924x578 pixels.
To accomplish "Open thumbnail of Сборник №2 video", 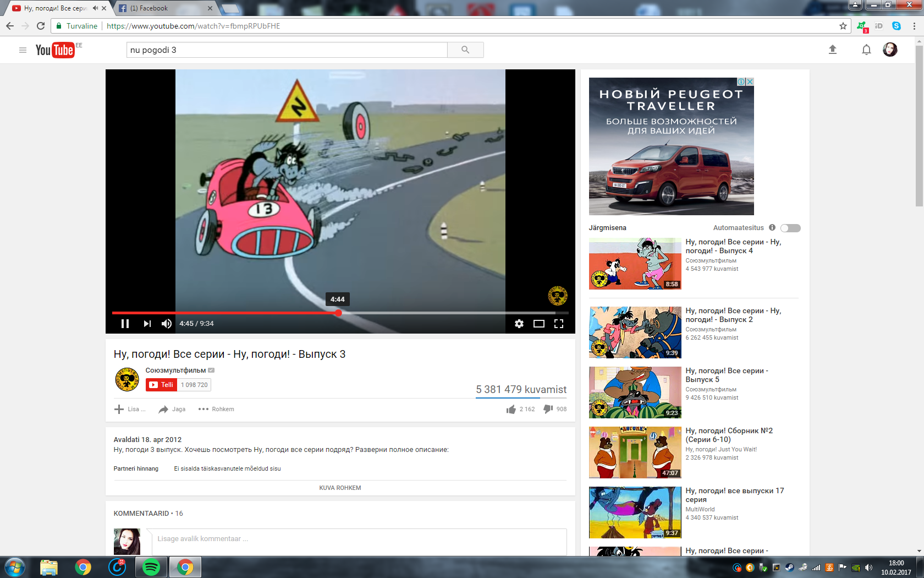I will [x=635, y=452].
